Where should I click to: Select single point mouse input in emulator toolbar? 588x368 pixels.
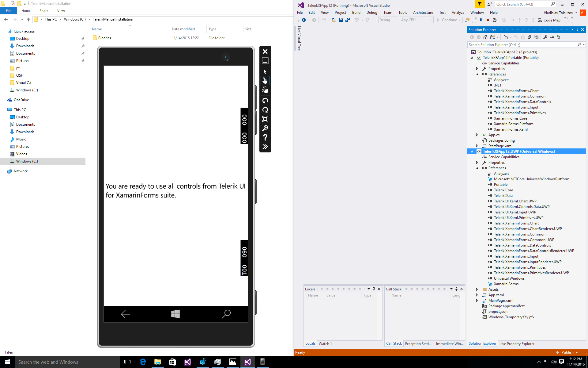265,71
